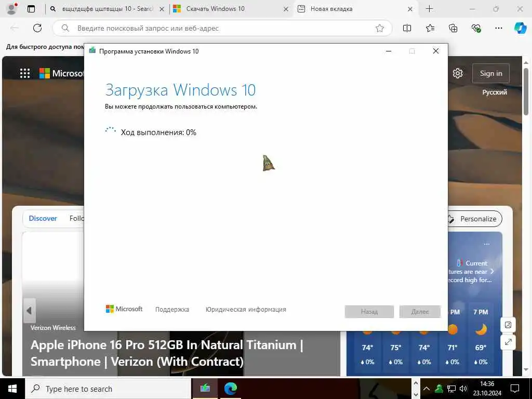Image resolution: width=532 pixels, height=399 pixels.
Task: Switch to the Скачать Windows 10 tab
Action: 230,9
